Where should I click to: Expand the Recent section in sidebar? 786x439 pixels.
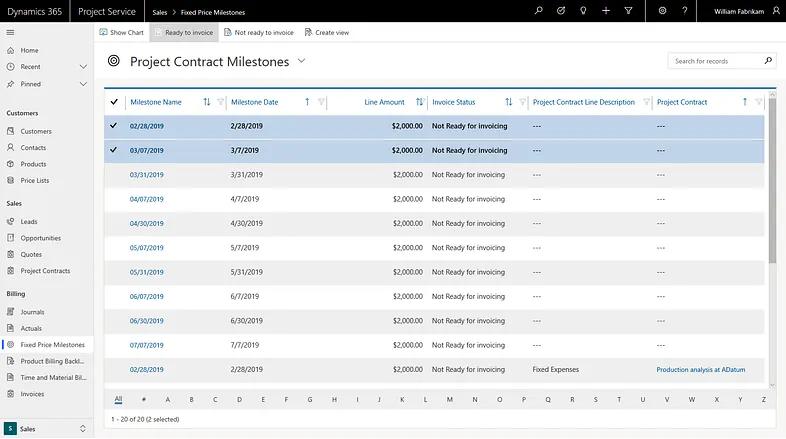(x=83, y=67)
